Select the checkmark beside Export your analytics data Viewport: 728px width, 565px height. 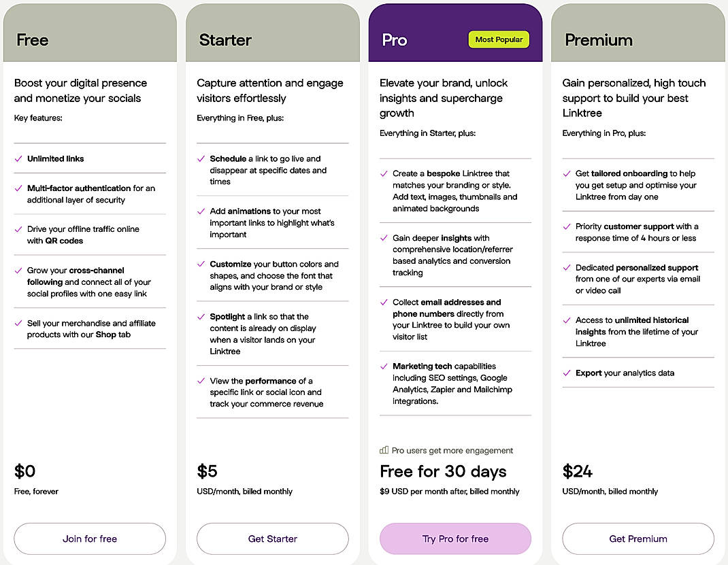(x=567, y=373)
